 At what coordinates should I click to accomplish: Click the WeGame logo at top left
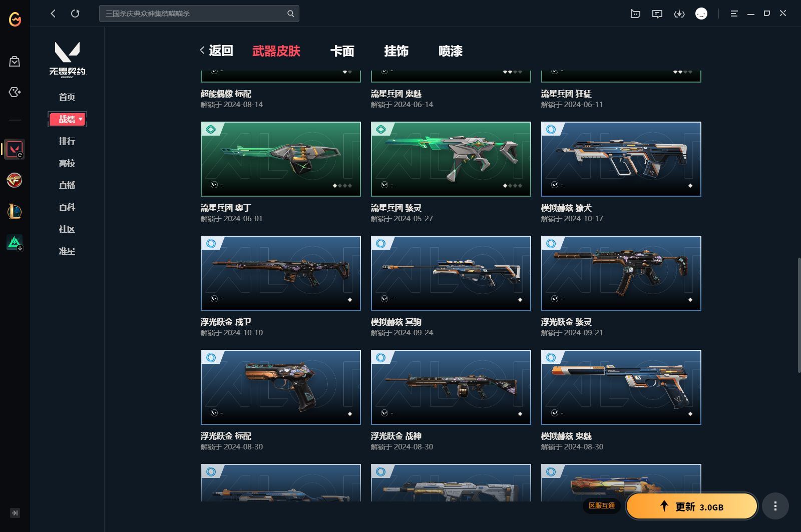point(14,20)
